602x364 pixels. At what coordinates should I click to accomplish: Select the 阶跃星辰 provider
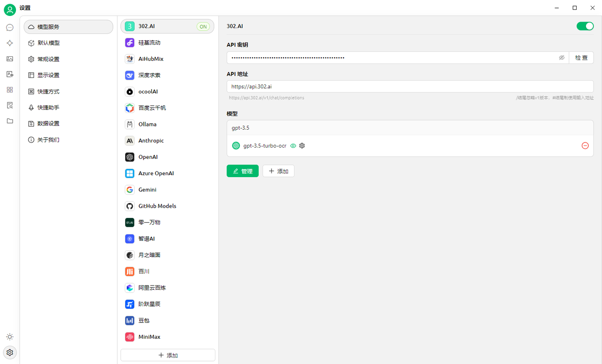click(167, 304)
